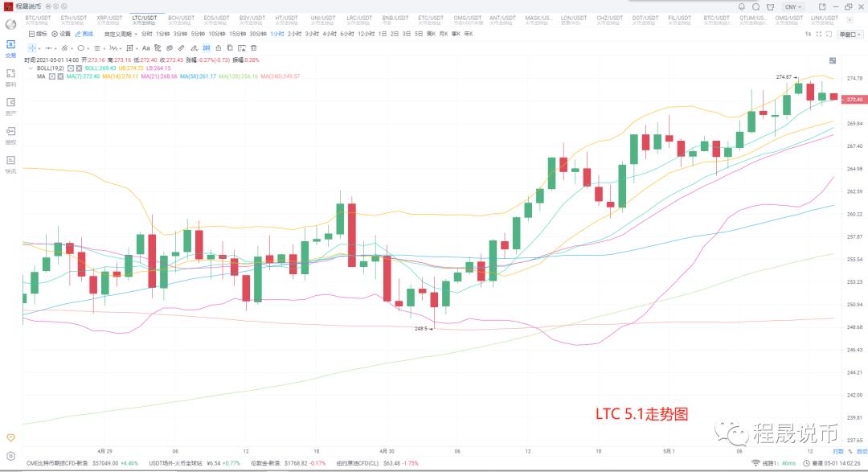
Task: Switch to the BTC/USDT tab
Action: [x=36, y=18]
